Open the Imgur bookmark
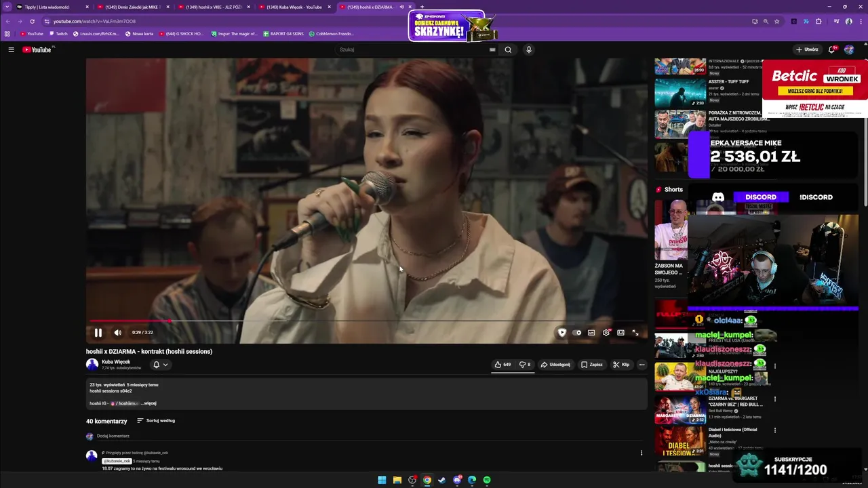This screenshot has width=868, height=488. pos(234,34)
